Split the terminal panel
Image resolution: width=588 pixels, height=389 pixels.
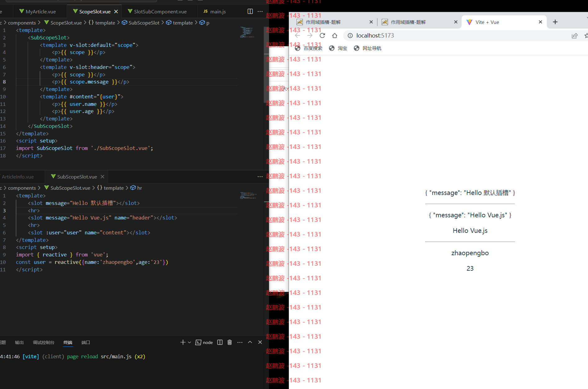click(220, 342)
